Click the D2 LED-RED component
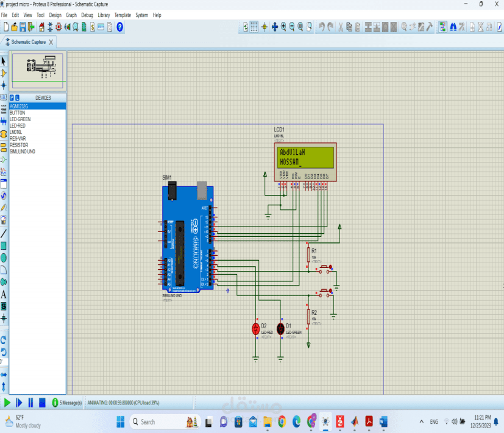Viewport: 504px width, 433px height. pyautogui.click(x=255, y=329)
